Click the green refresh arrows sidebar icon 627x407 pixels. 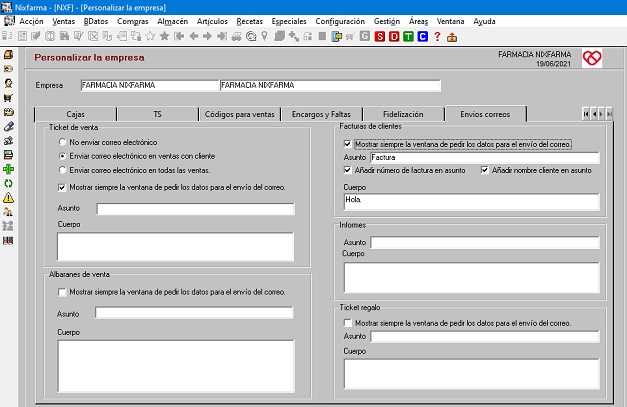[8, 184]
